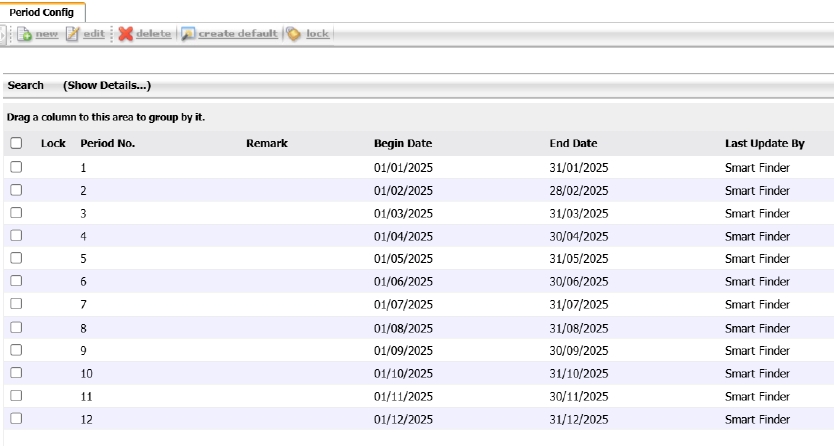Image resolution: width=834 pixels, height=446 pixels.
Task: Tick the checkbox for period 12
Action: (16, 419)
